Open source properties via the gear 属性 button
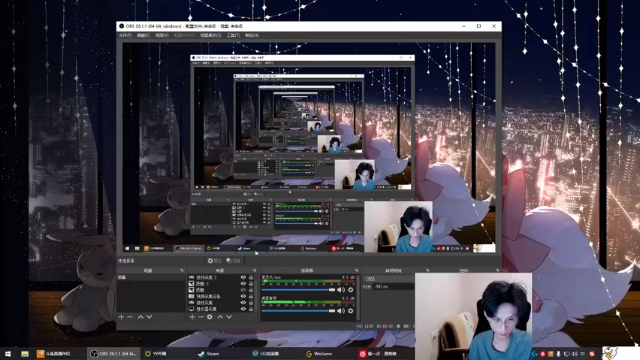This screenshot has height=360, width=640. coord(214,261)
